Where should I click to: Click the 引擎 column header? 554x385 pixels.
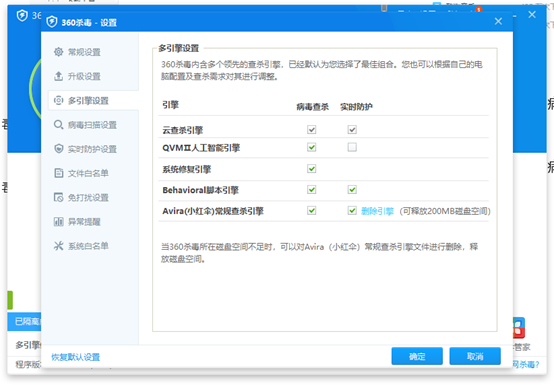[170, 105]
